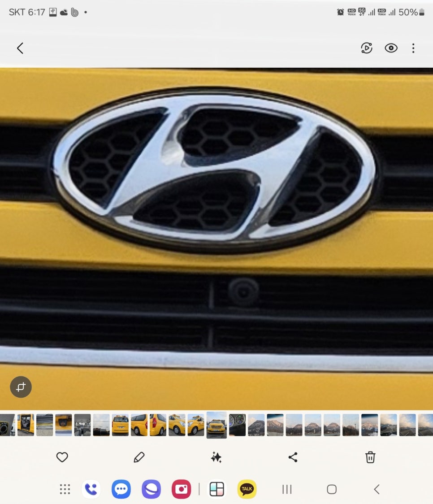Tap the 5G network status icon
Image resolution: width=433 pixels, height=504 pixels.
(362, 12)
